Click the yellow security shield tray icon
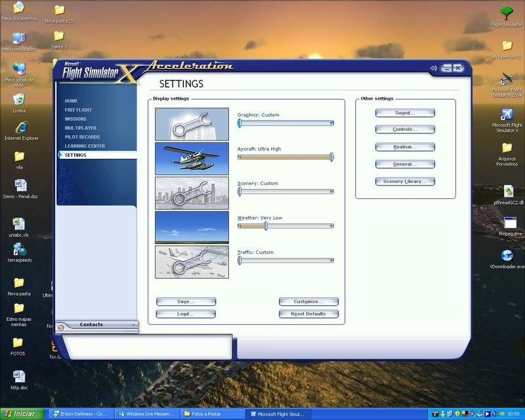Image resolution: width=525 pixels, height=420 pixels. coord(457,413)
